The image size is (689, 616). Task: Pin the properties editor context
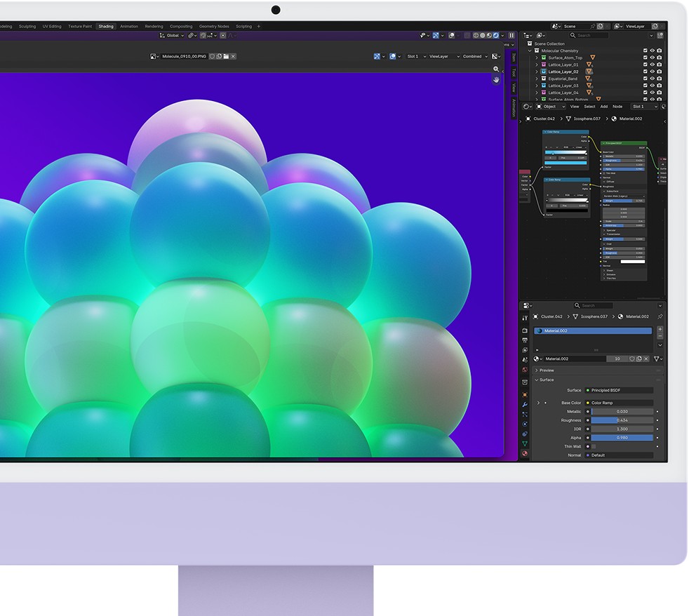pyautogui.click(x=660, y=316)
